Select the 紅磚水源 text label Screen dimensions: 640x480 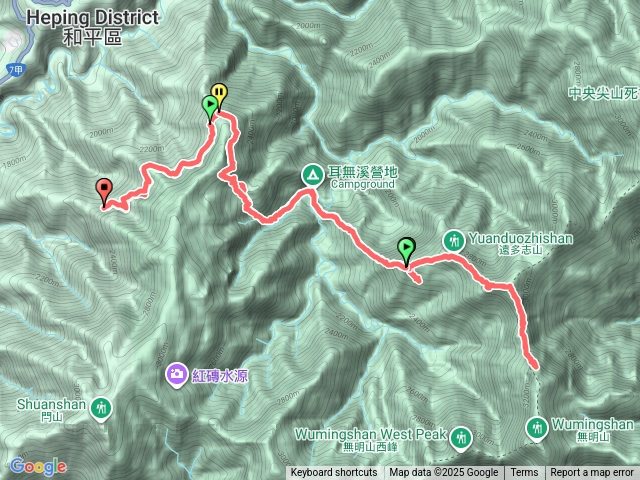pyautogui.click(x=220, y=376)
